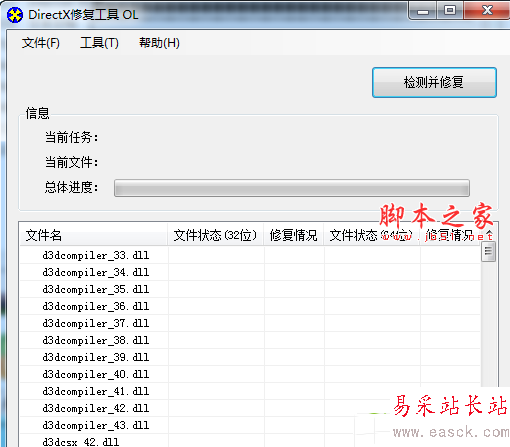
Task: Open the 帮助(H) menu
Action: 159,43
